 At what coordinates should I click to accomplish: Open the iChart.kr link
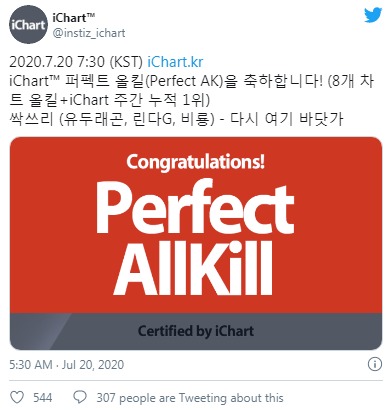175,62
